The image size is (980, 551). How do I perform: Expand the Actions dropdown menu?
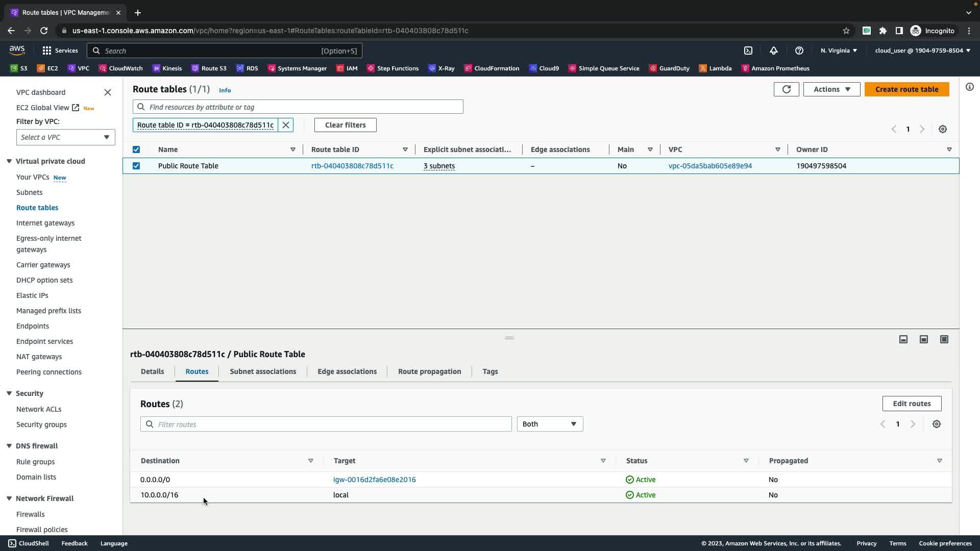pos(831,89)
